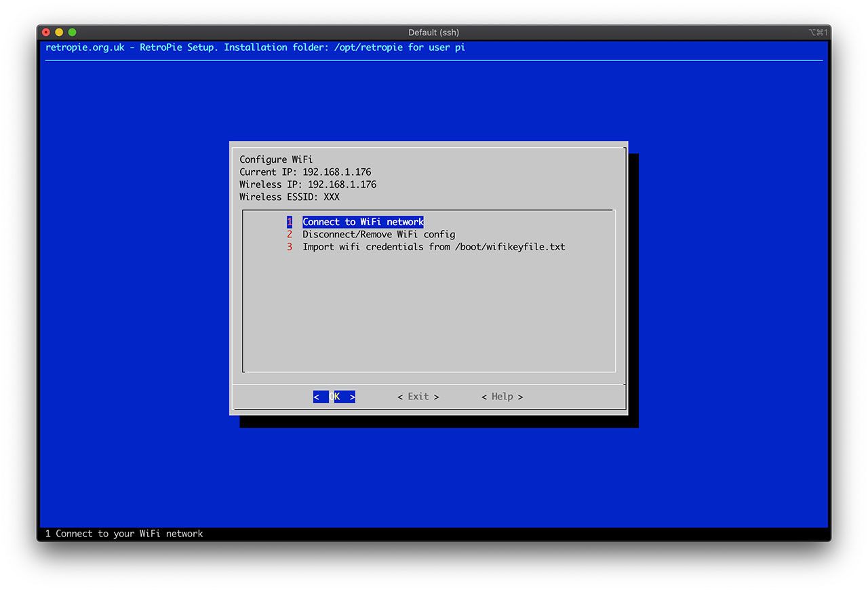Open Help via the Help button
This screenshot has width=868, height=590.
click(x=502, y=397)
